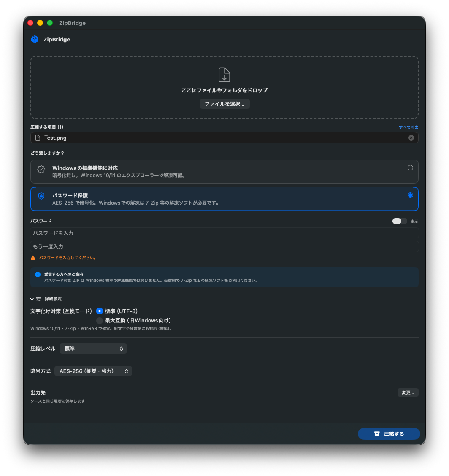
Task: Click the 圧縮する項目 (1) label
Action: [47, 127]
